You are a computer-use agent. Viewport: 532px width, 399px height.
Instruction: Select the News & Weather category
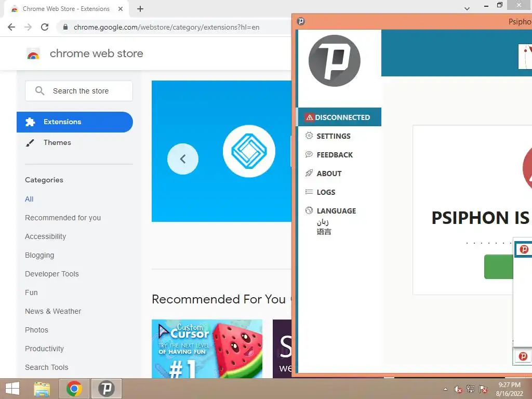click(53, 311)
